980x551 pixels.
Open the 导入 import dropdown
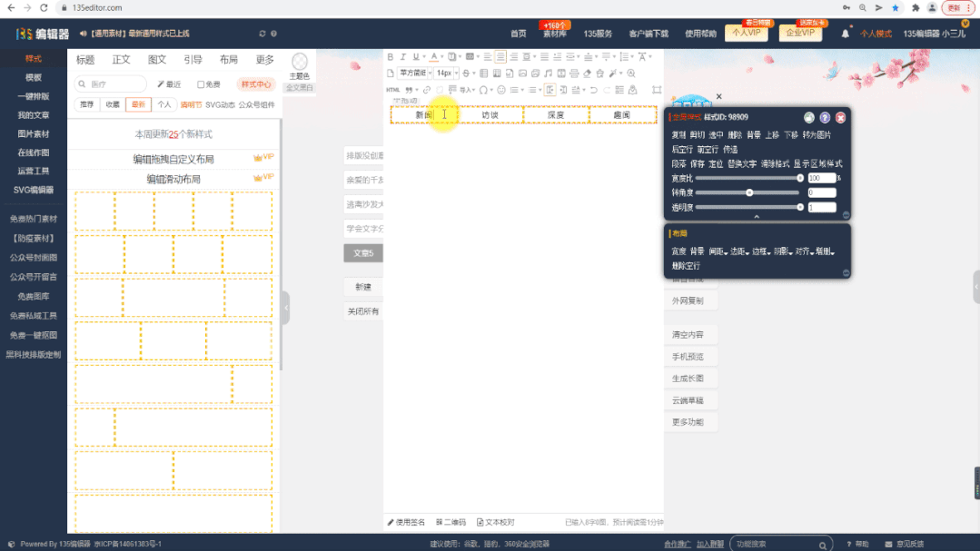click(468, 90)
